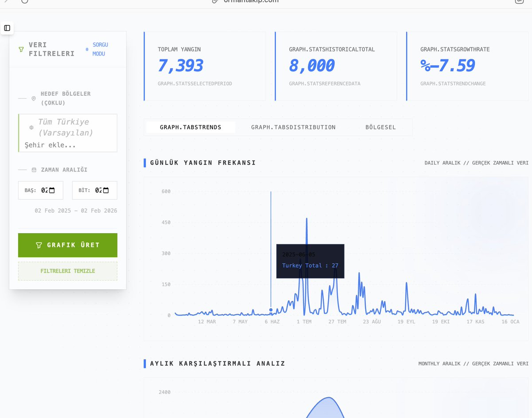This screenshot has height=418, width=532.
Task: Click the location pin icon near Hedef Bölgeler
Action: pos(34,98)
